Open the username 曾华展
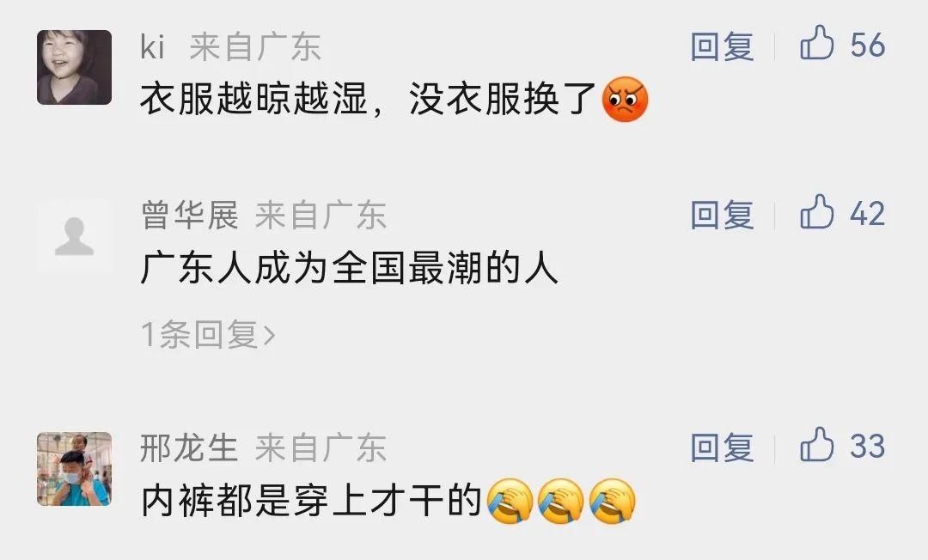928x560 pixels. click(x=189, y=215)
